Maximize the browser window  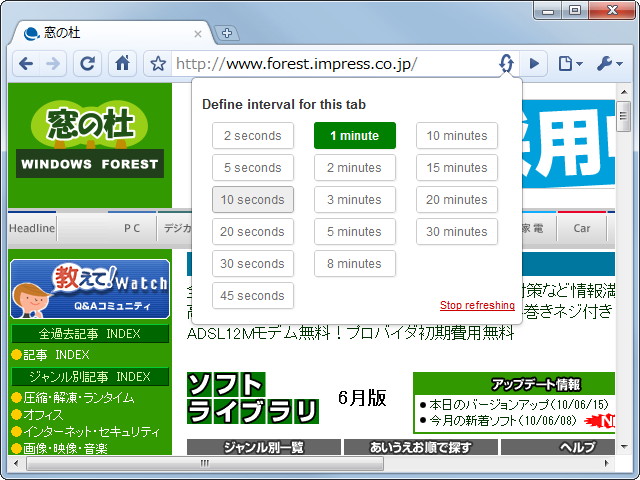(575, 10)
